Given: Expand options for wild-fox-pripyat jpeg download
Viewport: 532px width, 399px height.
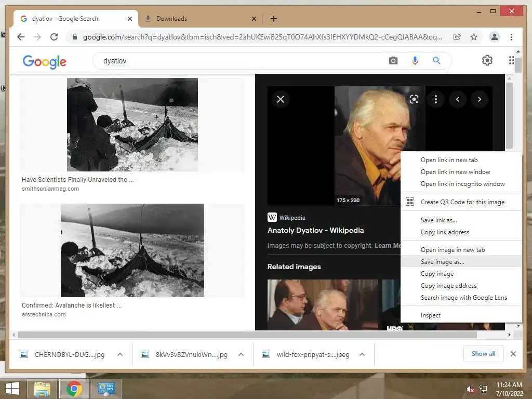Looking at the screenshot, I should (362, 354).
